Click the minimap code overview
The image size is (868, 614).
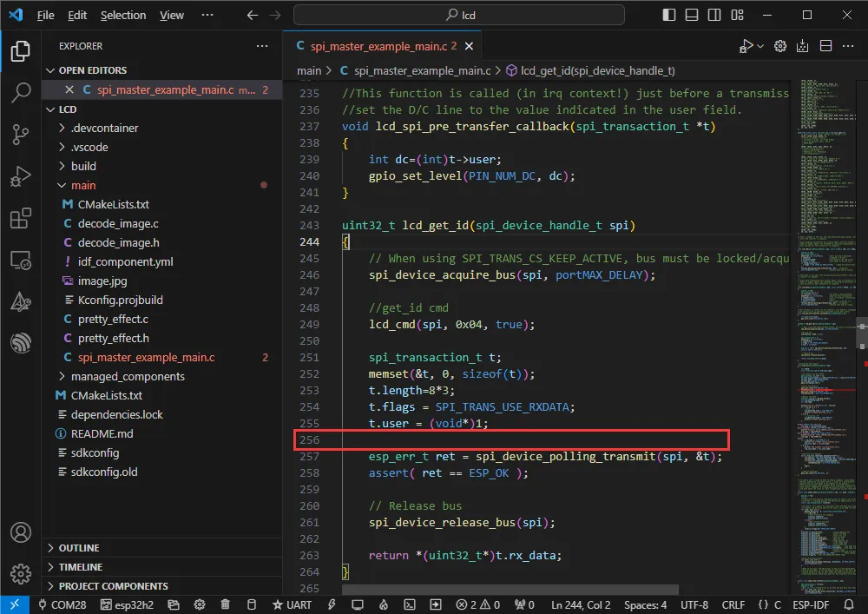828,335
